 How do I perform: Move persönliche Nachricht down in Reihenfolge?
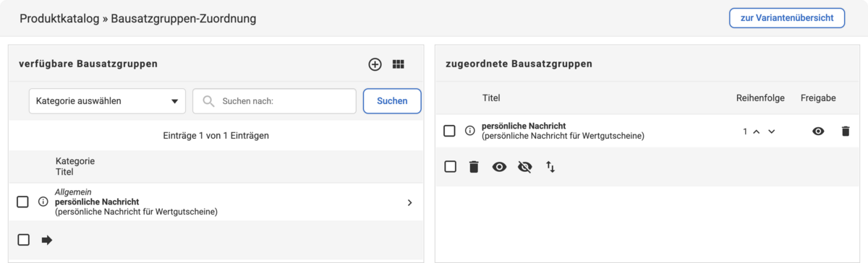(772, 131)
